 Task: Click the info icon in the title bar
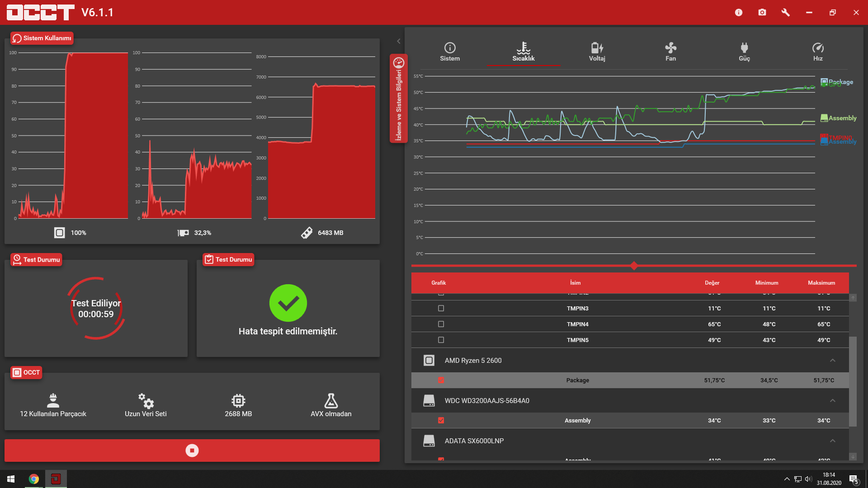point(739,13)
